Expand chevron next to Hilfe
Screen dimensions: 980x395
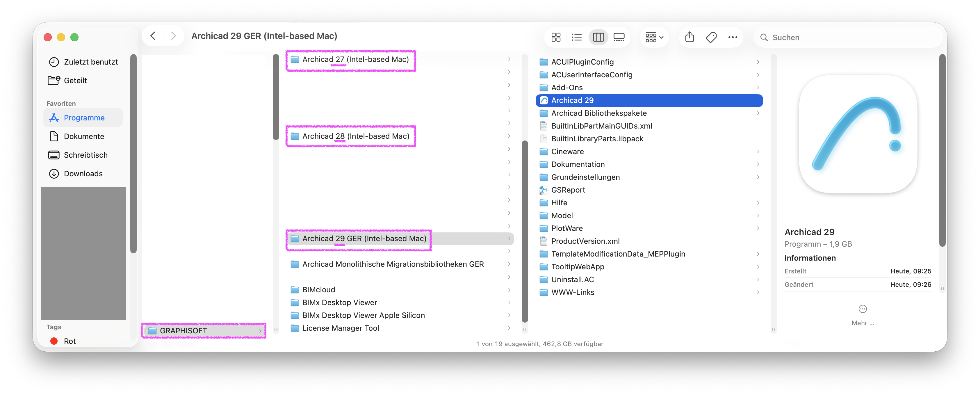758,203
